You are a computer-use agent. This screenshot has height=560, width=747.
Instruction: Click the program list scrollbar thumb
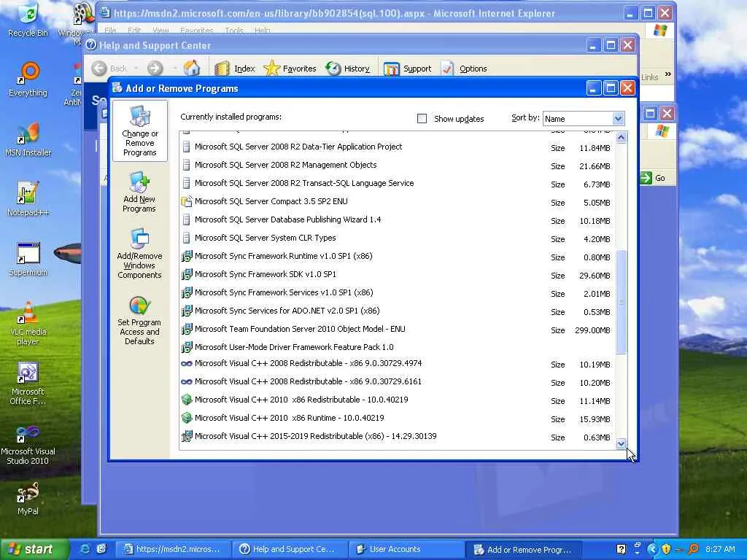click(621, 302)
